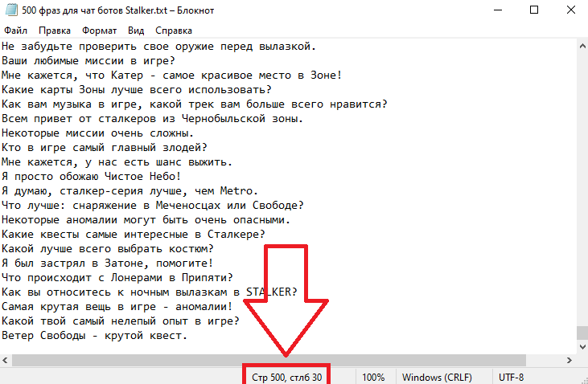The image size is (588, 384).
Task: Click the Windows (CRLF) status entry
Action: point(437,377)
